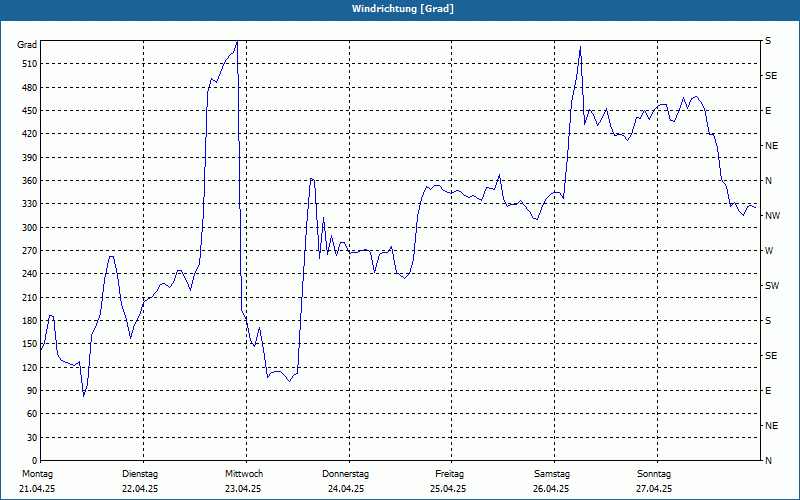Pick the 150 degree axis label
The height and width of the screenshot is (500, 800).
[x=30, y=344]
